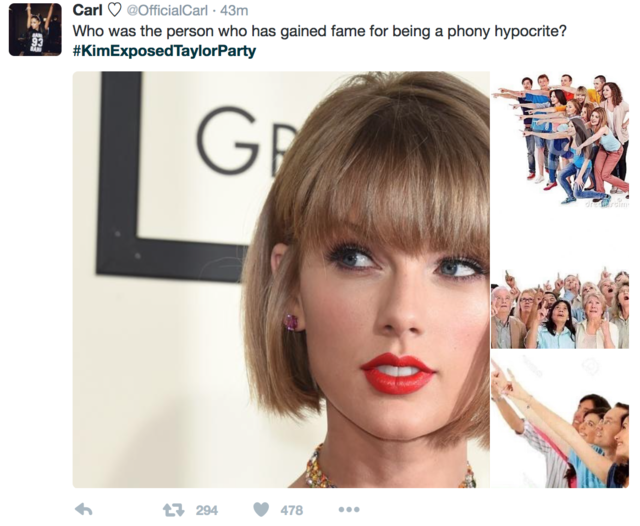Open the #KimExposedTaylorParty hashtag
Viewport: 640px width, 526px height.
click(164, 51)
